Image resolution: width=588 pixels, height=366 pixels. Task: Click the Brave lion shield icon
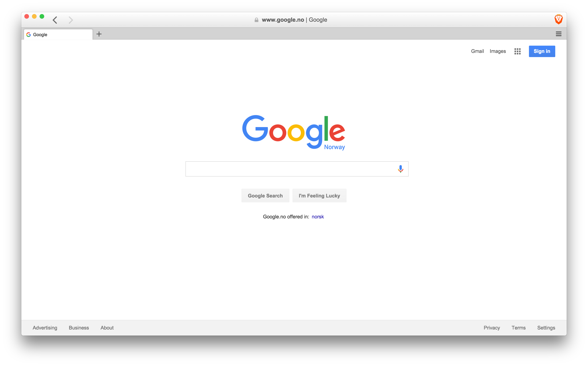[558, 19]
